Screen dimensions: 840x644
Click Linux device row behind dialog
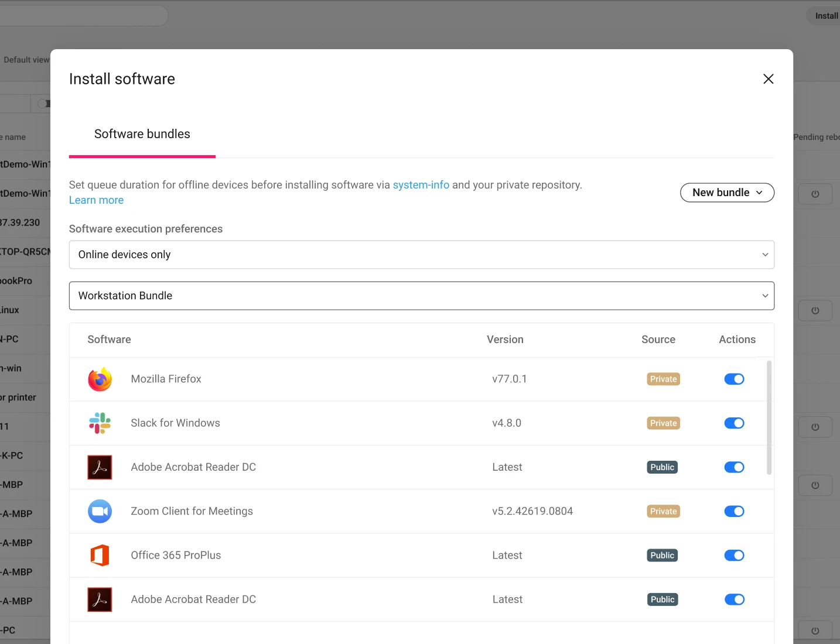coord(25,310)
